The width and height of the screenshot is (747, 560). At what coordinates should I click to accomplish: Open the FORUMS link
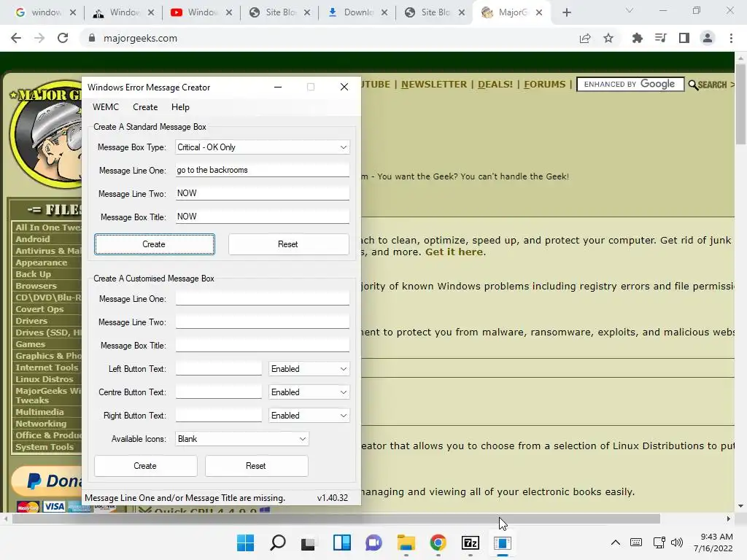(544, 85)
